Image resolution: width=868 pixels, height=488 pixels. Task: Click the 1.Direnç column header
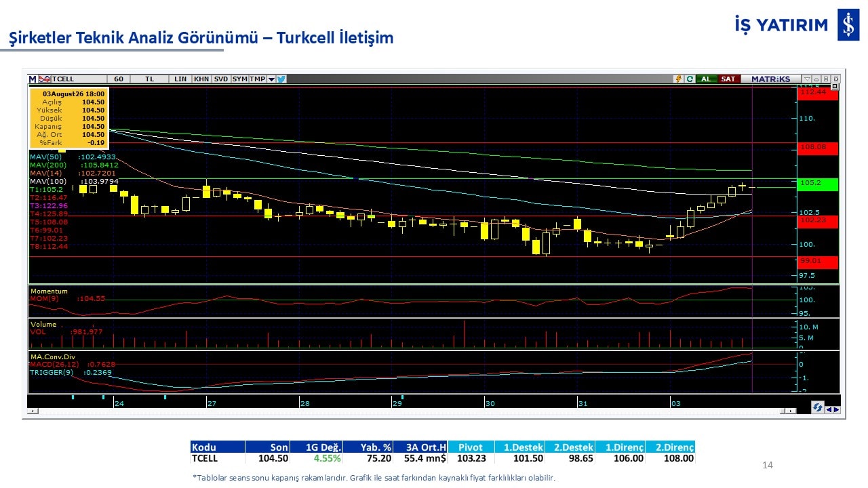point(625,447)
